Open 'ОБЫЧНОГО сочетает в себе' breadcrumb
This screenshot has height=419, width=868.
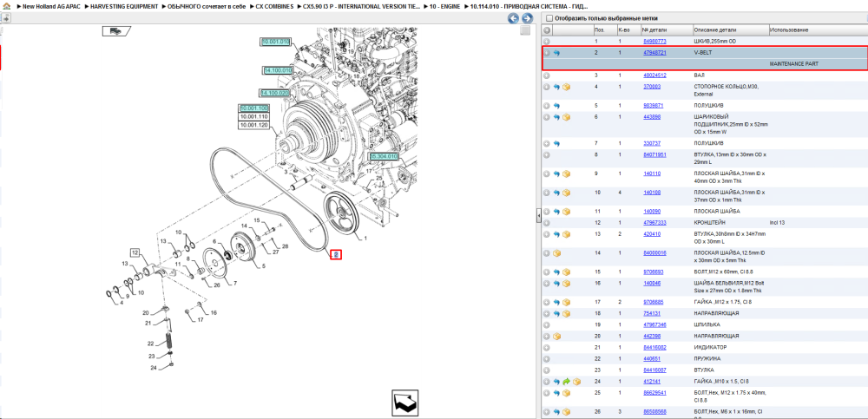pyautogui.click(x=206, y=6)
